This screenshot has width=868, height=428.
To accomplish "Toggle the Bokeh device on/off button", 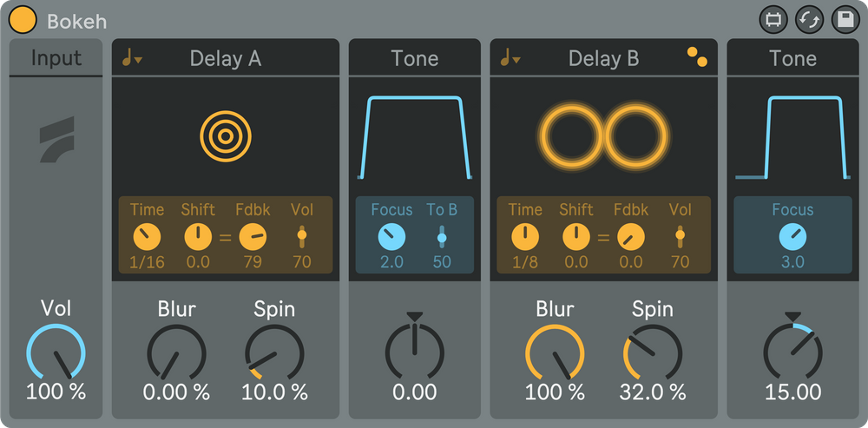I will pyautogui.click(x=23, y=20).
